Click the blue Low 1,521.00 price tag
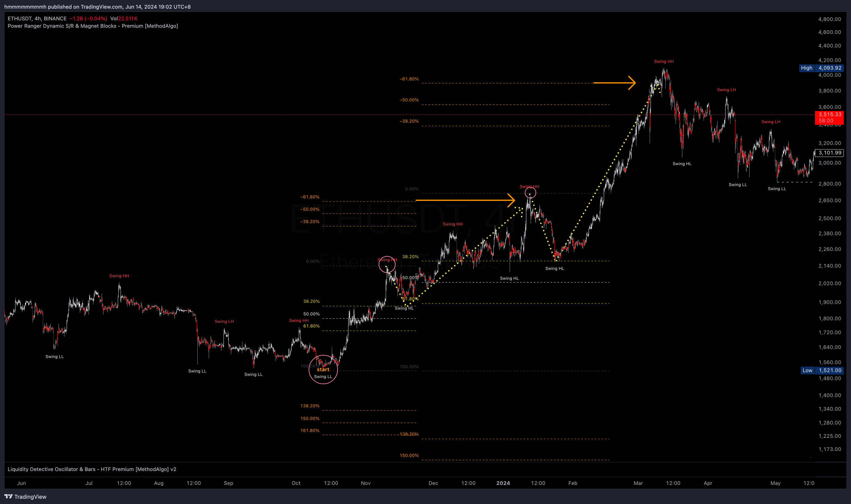Image resolution: width=851 pixels, height=504 pixels. coord(822,371)
